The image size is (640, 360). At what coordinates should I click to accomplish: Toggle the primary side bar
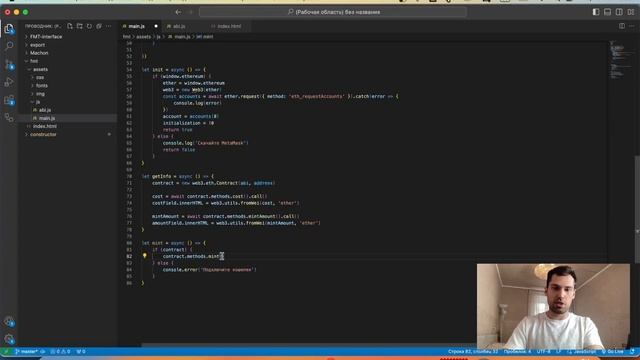(596, 12)
